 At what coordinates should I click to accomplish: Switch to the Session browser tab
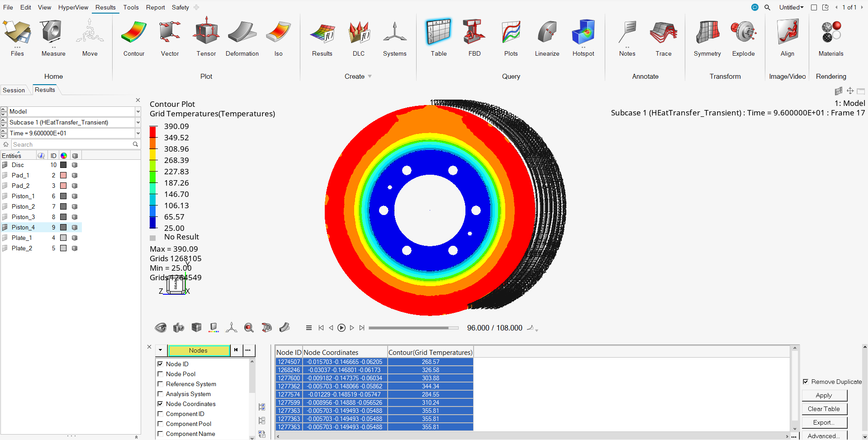[14, 90]
